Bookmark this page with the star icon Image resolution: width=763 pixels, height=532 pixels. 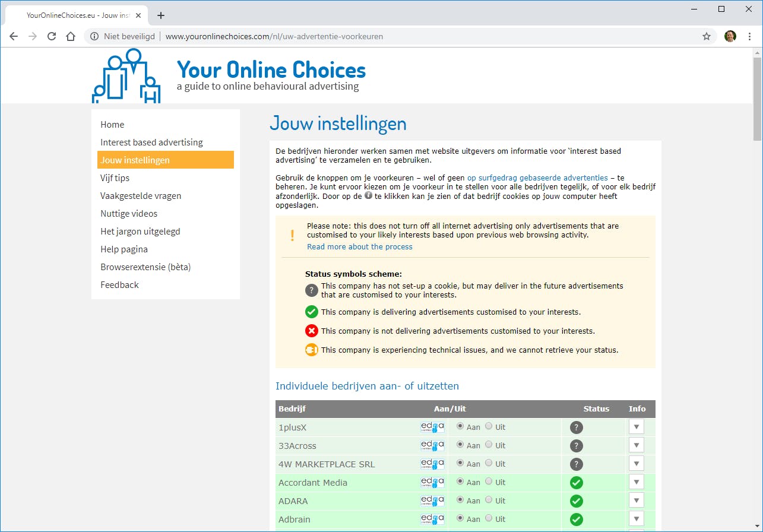tap(707, 36)
